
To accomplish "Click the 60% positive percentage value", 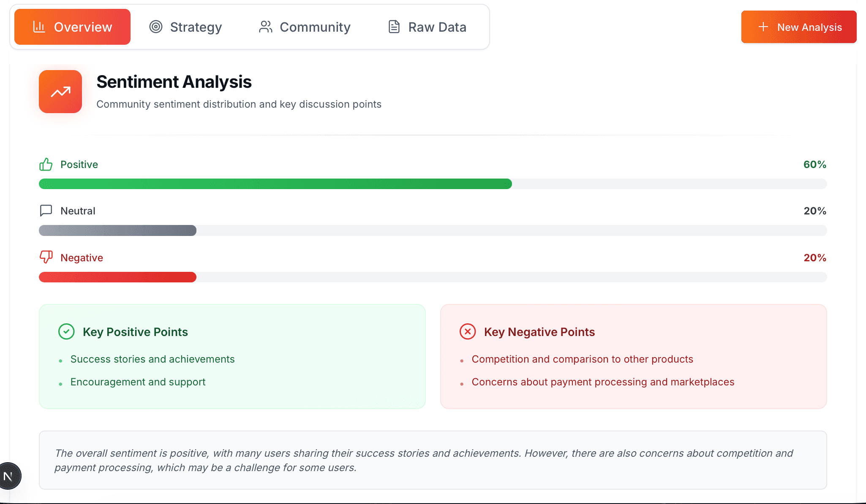I will 814,165.
